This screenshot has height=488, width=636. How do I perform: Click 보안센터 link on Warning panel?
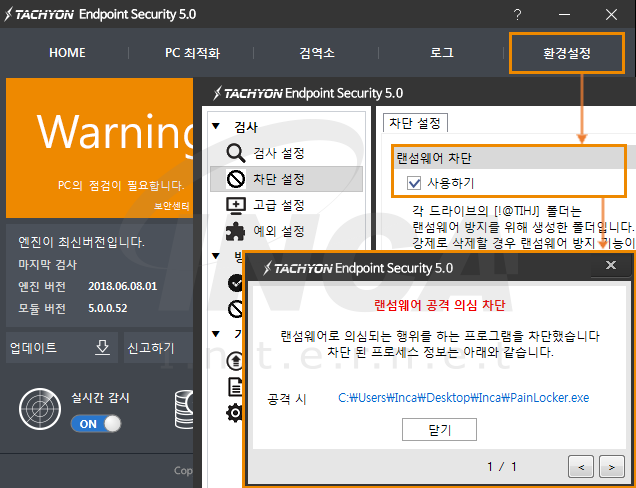click(x=172, y=206)
